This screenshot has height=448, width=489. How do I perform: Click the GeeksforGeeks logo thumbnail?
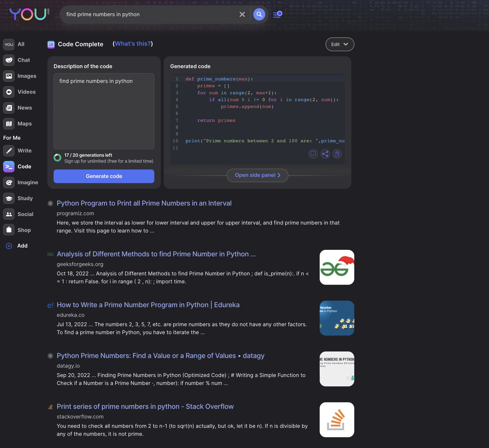tap(337, 267)
